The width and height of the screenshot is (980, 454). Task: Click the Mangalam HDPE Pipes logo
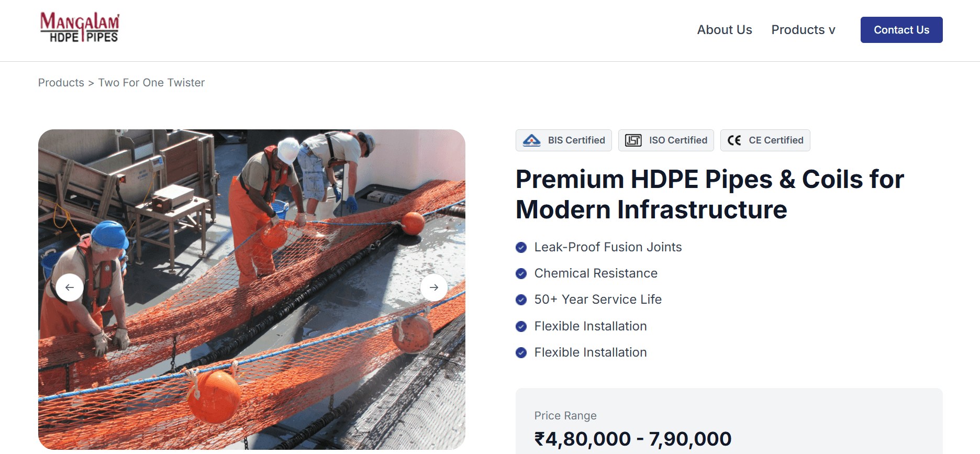pyautogui.click(x=80, y=27)
